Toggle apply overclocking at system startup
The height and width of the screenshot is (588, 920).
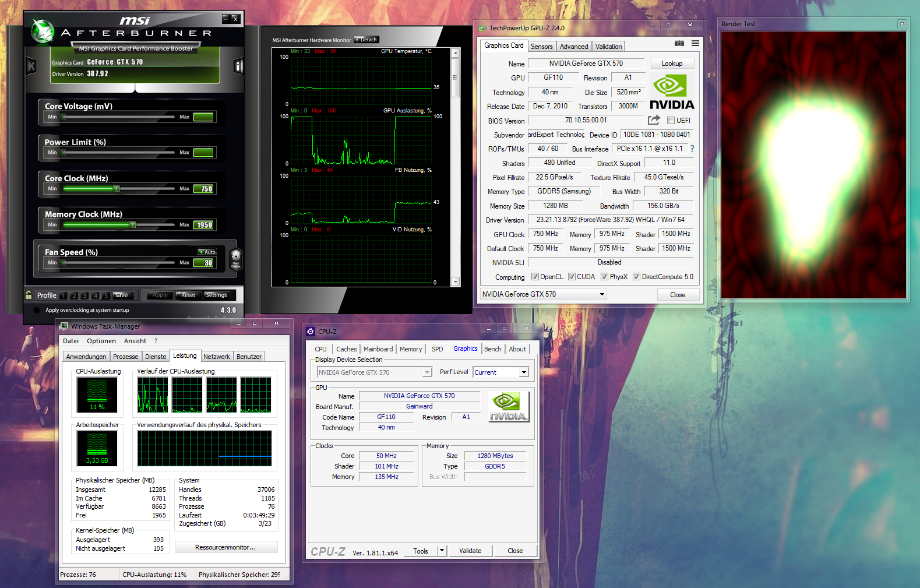(x=37, y=310)
